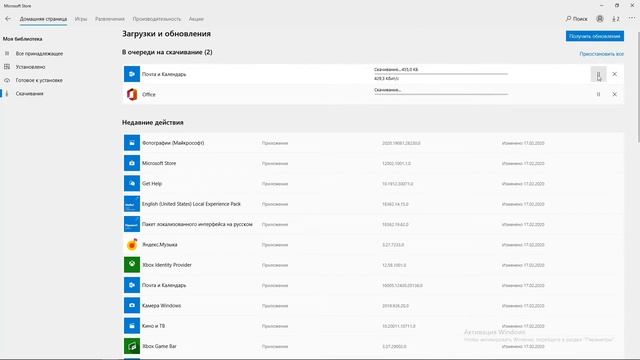Click the Камера Windows app icon
This screenshot has width=640, height=360.
pyautogui.click(x=132, y=305)
